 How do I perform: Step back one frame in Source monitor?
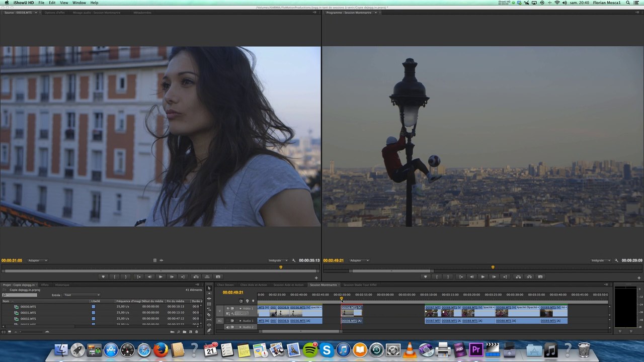click(x=149, y=277)
